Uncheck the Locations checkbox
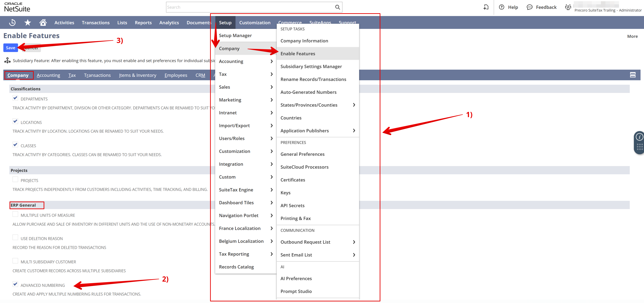The image size is (644, 303). click(x=15, y=121)
